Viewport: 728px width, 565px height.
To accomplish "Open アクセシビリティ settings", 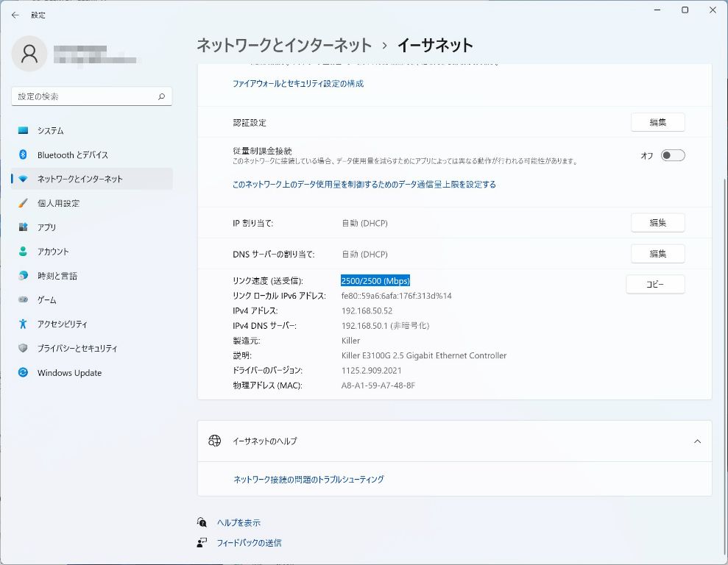I will pyautogui.click(x=62, y=324).
